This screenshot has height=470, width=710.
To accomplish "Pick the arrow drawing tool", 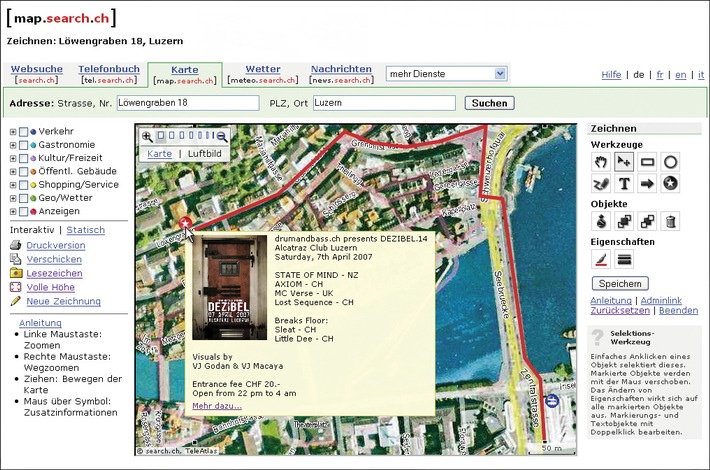I will click(x=647, y=183).
